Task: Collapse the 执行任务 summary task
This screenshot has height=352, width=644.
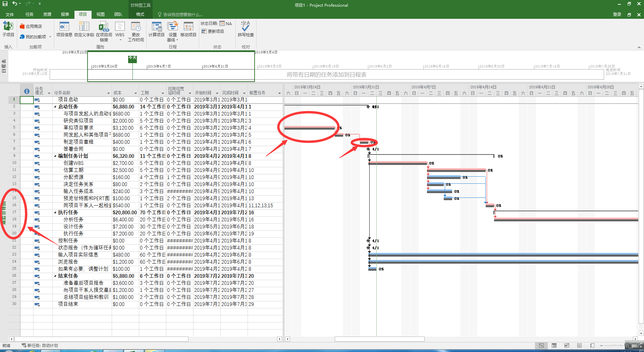Action: coord(55,213)
